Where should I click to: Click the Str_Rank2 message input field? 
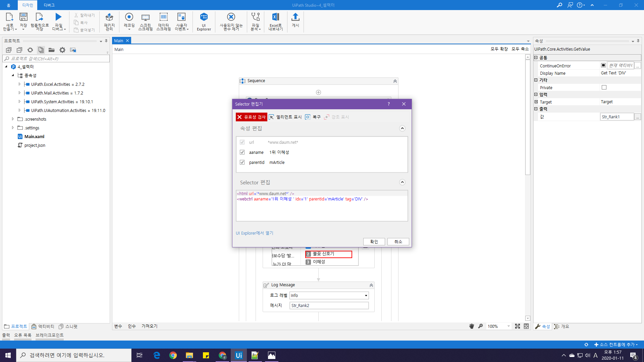[329, 305]
